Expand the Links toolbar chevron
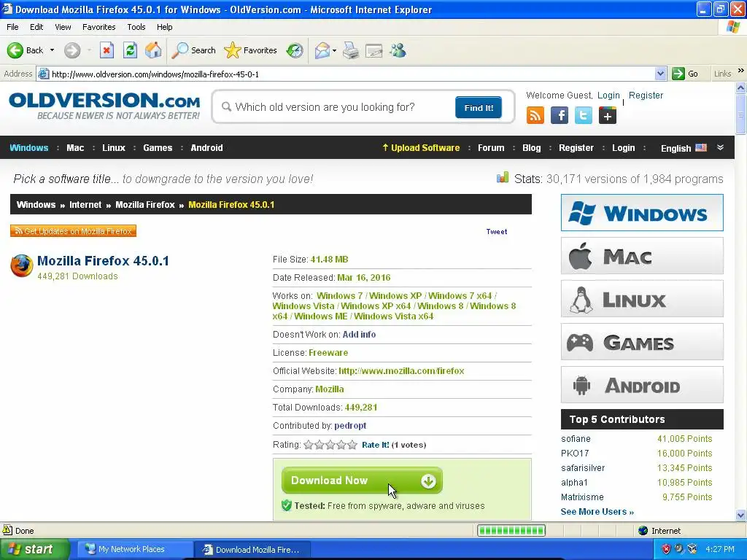The width and height of the screenshot is (747, 560). point(741,71)
